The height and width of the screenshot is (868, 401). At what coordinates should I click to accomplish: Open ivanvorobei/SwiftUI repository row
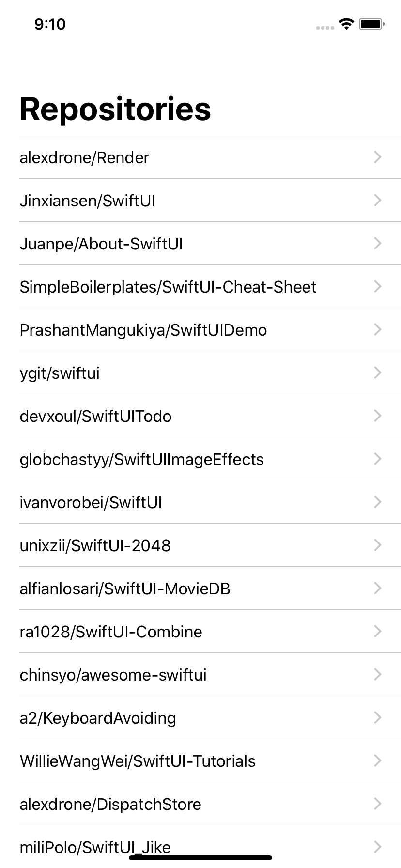[91, 502]
